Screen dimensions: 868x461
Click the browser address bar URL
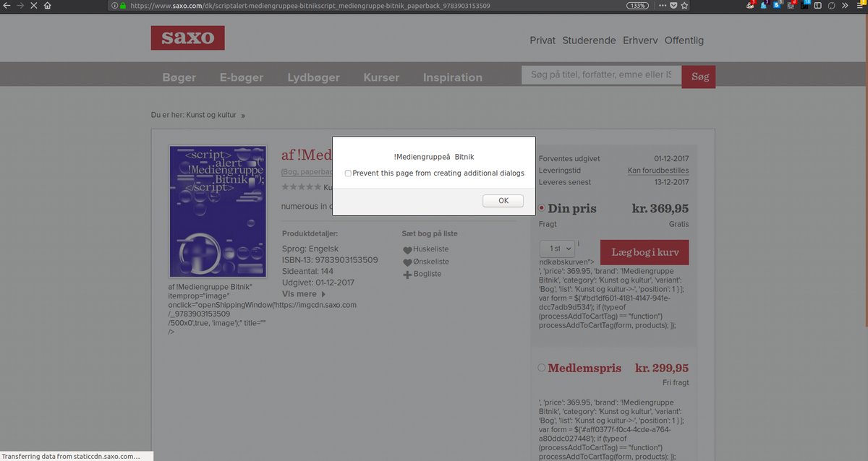(310, 5)
